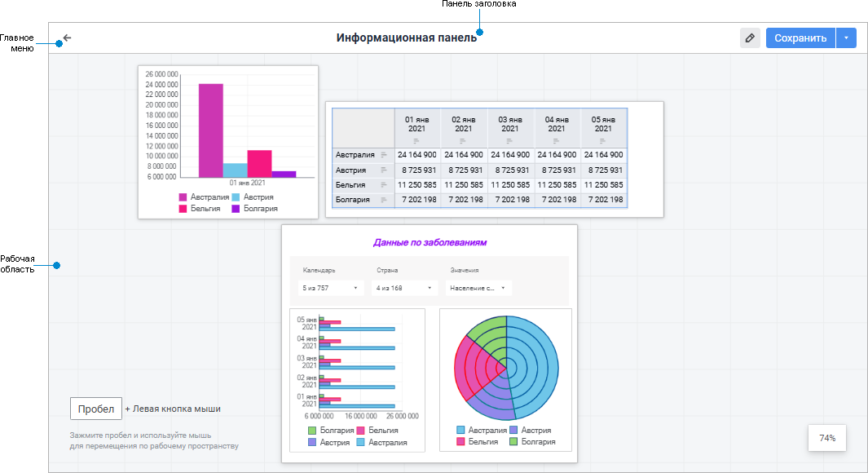Click cell 11 250 585 under 04 янв

click(x=557, y=185)
